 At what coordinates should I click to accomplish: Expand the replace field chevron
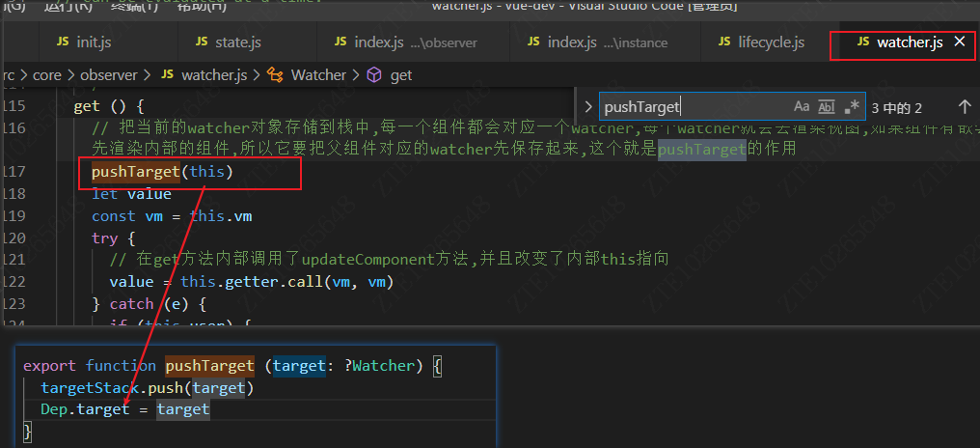(x=587, y=107)
